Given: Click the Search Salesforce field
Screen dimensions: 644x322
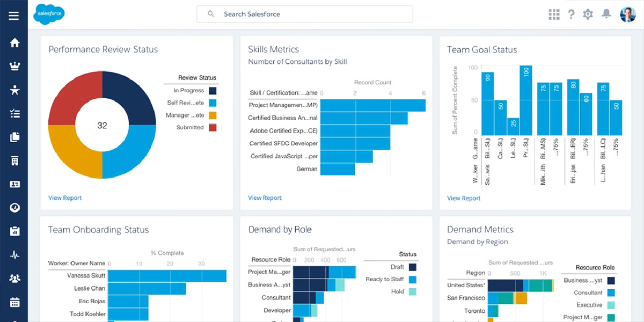Looking at the screenshot, I should [305, 14].
